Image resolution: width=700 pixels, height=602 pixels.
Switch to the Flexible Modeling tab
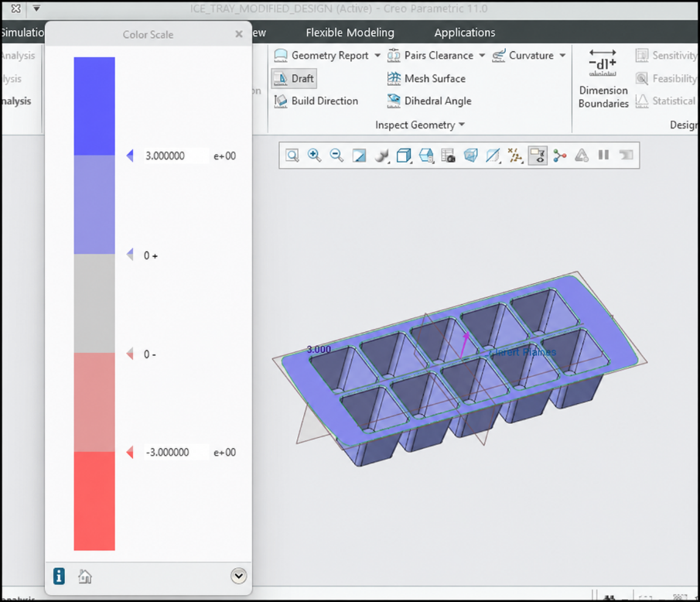(350, 32)
